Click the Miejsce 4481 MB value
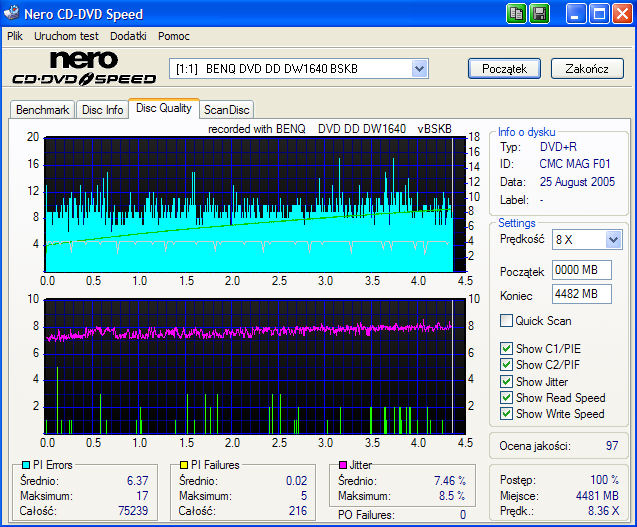The image size is (637, 527). tap(597, 496)
